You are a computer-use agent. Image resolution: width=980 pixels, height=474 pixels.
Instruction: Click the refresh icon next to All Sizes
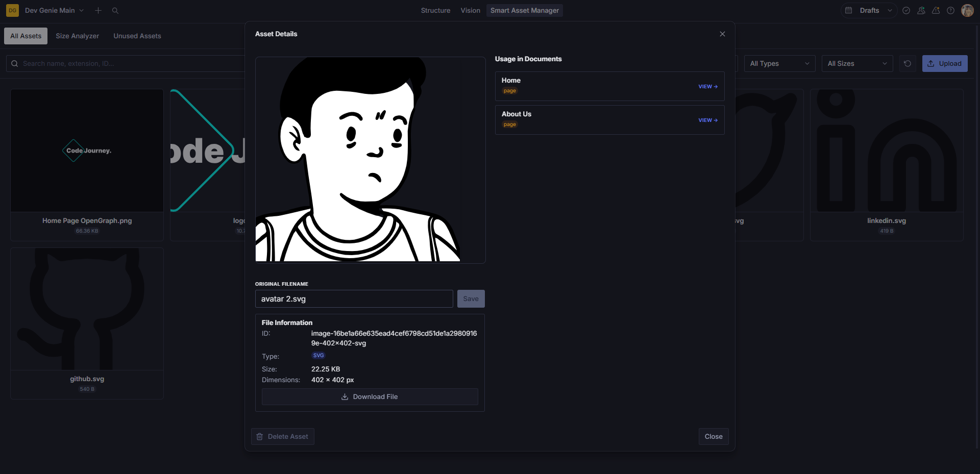point(908,63)
